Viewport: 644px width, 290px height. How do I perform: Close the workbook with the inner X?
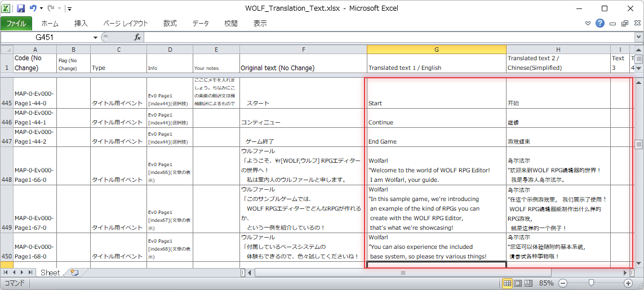tap(636, 24)
